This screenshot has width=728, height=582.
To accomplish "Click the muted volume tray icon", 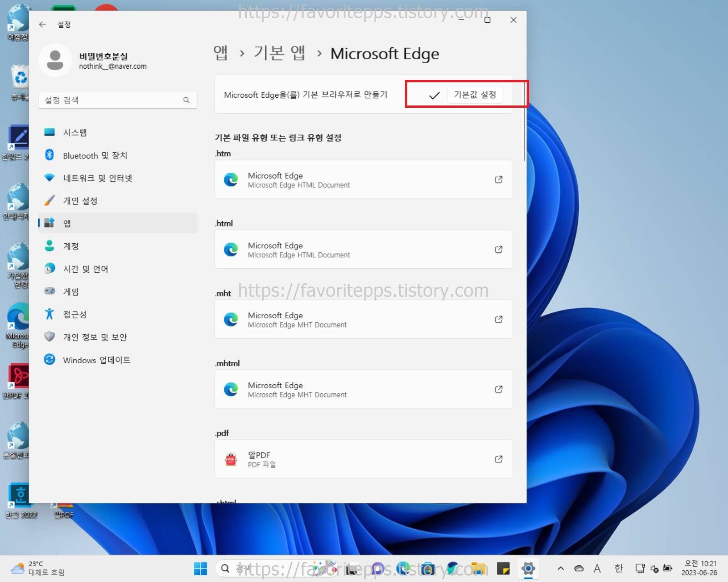I will tap(654, 568).
